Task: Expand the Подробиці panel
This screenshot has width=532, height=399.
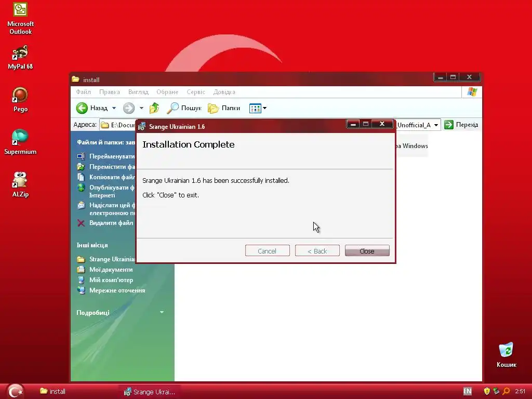Action: click(x=162, y=312)
